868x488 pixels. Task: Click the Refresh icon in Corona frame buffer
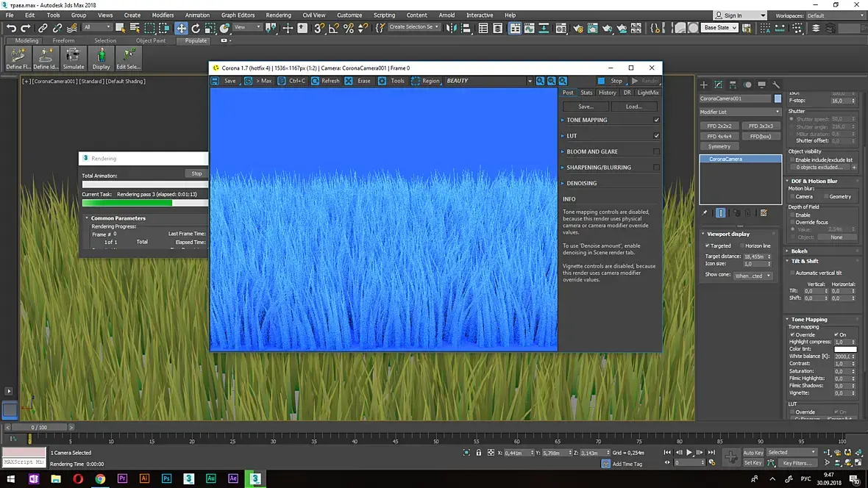tap(315, 81)
